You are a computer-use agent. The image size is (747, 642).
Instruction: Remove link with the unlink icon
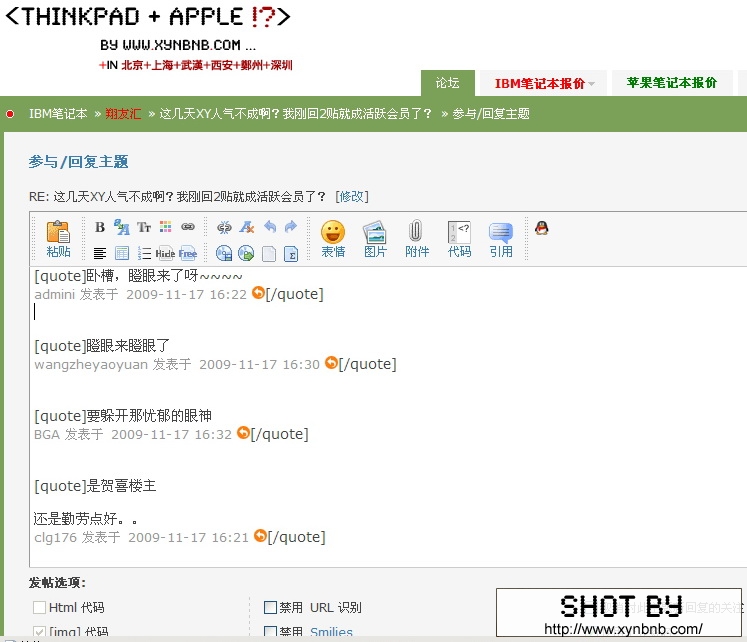(224, 227)
